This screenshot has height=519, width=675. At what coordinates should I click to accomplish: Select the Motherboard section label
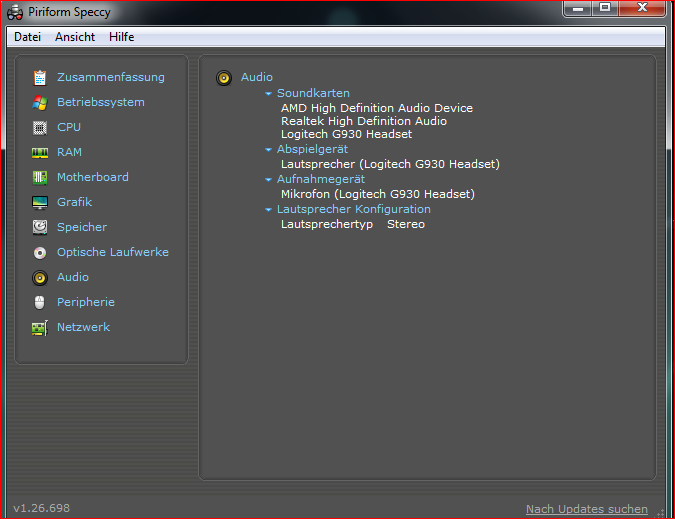[x=93, y=177]
